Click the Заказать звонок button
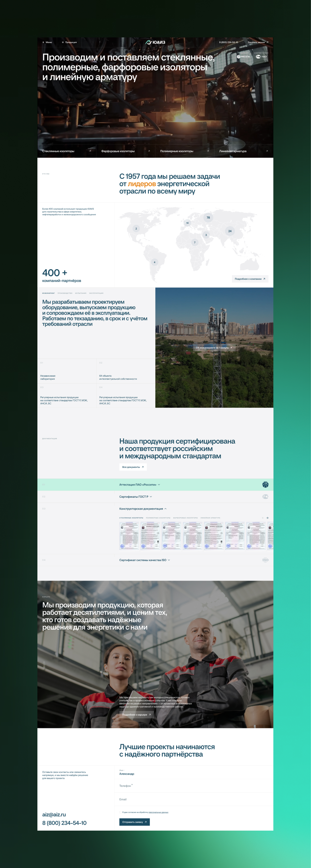Screen dimensions: 311x868 (x=258, y=42)
